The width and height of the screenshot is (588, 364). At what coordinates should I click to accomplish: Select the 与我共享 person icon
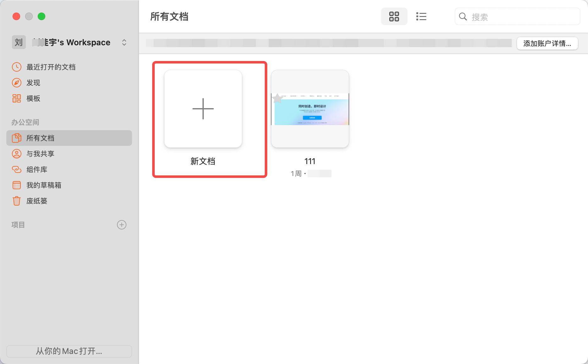[17, 154]
